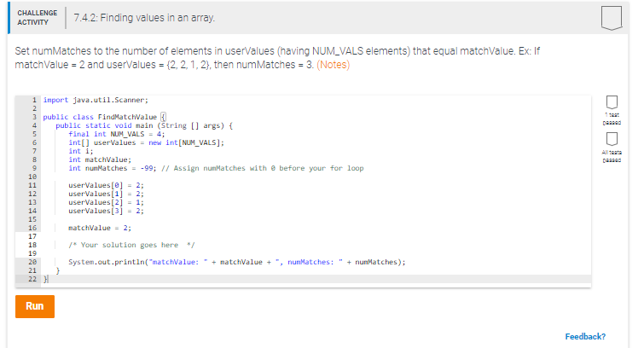Screen dimensions: 644x348
Task: Click blank editor line 17
Action: [316, 236]
